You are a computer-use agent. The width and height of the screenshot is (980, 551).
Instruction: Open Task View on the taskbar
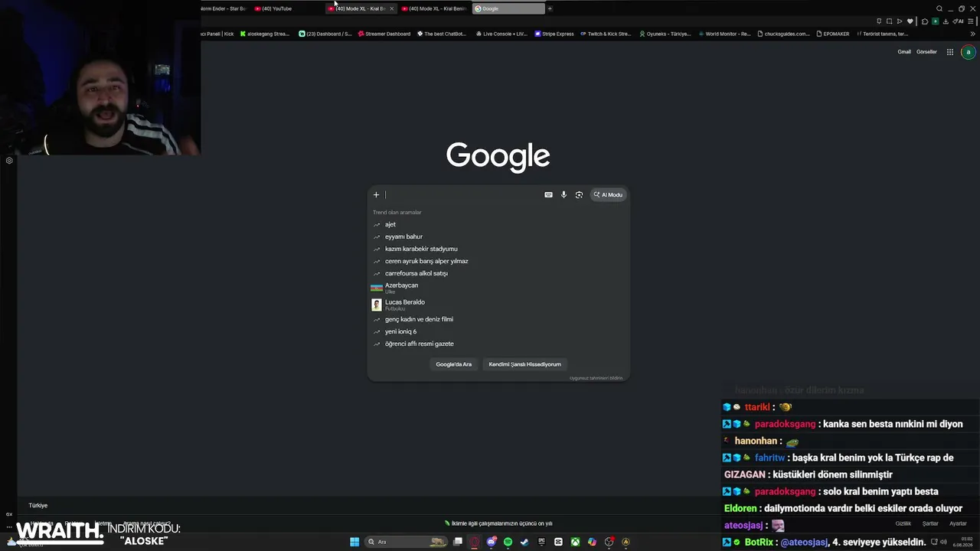click(458, 542)
